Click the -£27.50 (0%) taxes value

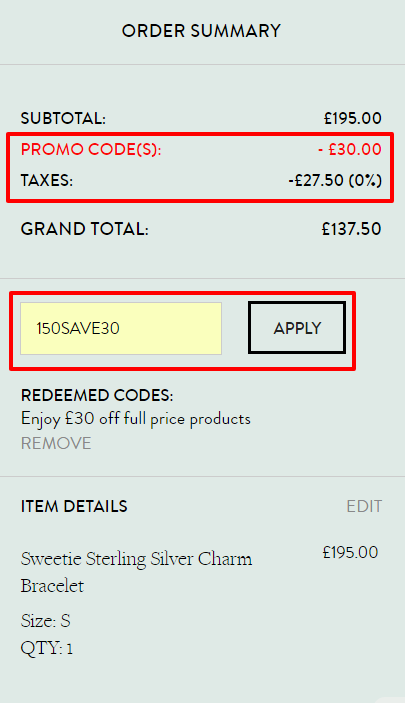pos(335,180)
